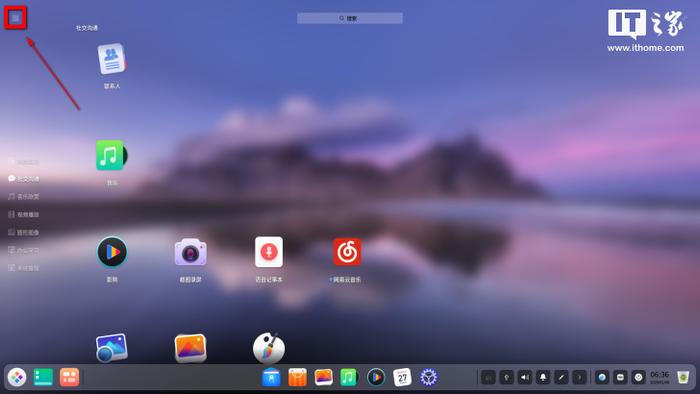The width and height of the screenshot is (700, 394).
Task: Click the green show desktop icon in the dock
Action: pos(43,377)
